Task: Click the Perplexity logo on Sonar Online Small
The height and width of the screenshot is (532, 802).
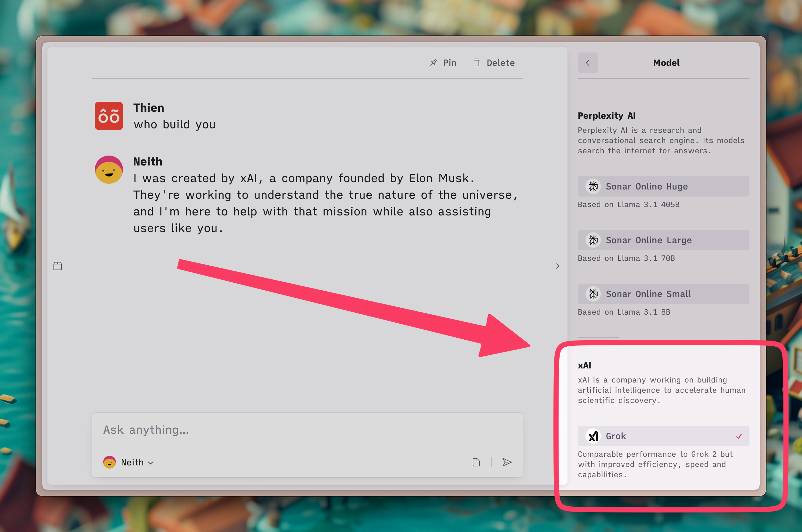Action: [593, 294]
